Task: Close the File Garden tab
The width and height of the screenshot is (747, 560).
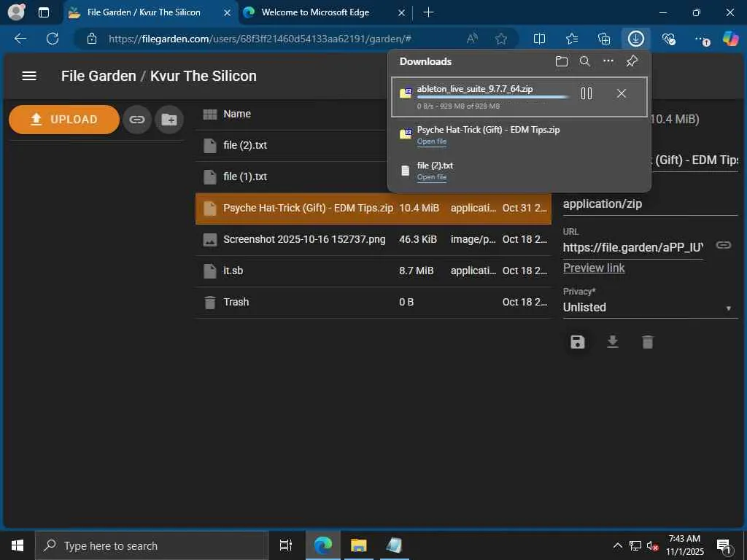Action: click(x=228, y=13)
